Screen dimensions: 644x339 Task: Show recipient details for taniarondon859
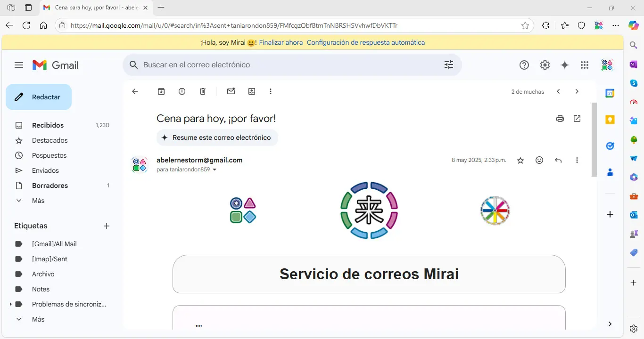[215, 169]
